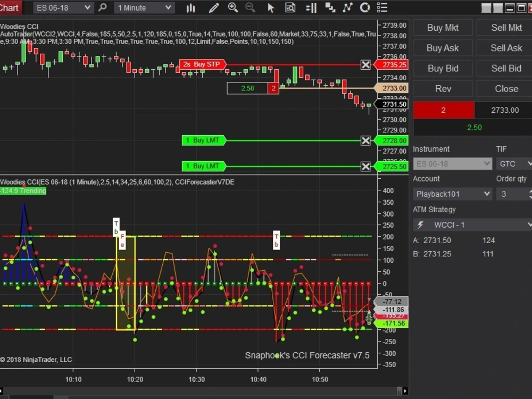Select the 1 Buy LMT flag at 2725.50
The image size is (532, 399).
[204, 166]
